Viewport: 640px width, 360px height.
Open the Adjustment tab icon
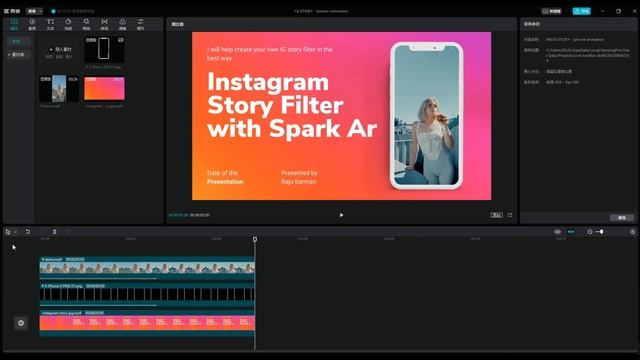pyautogui.click(x=140, y=24)
